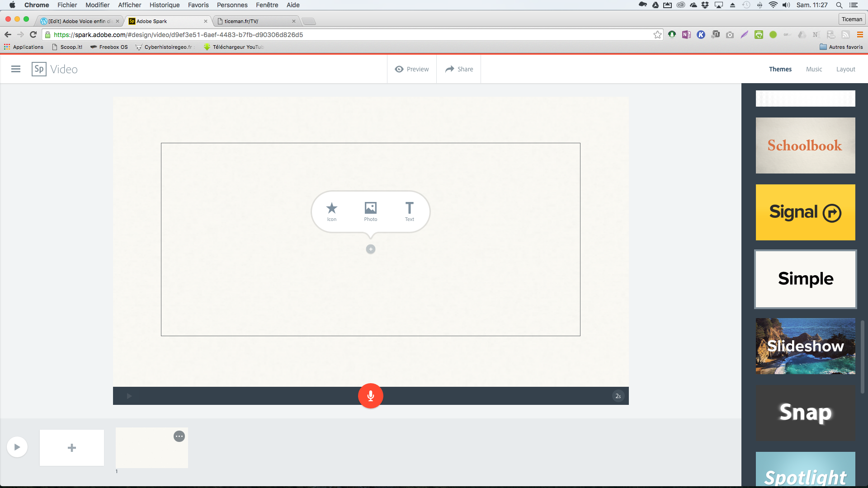Click the Preview button to preview video
The height and width of the screenshot is (488, 868).
pyautogui.click(x=411, y=69)
